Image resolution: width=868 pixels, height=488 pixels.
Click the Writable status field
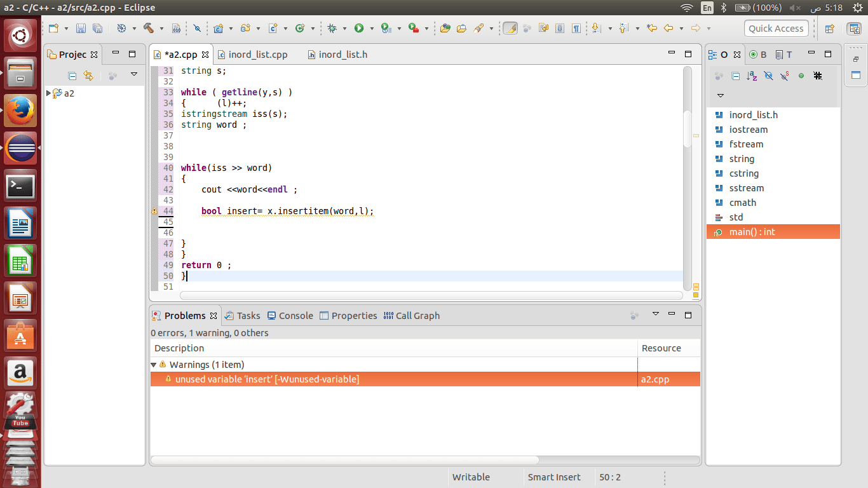tap(471, 477)
